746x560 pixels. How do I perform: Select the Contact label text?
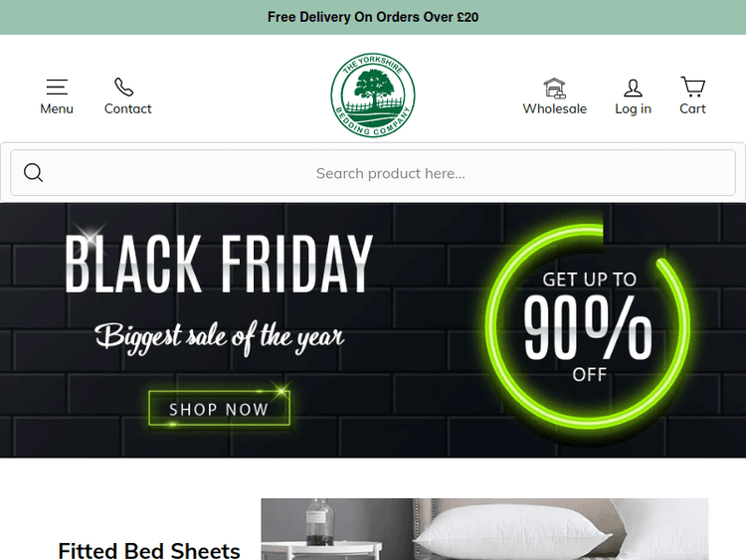tap(127, 109)
